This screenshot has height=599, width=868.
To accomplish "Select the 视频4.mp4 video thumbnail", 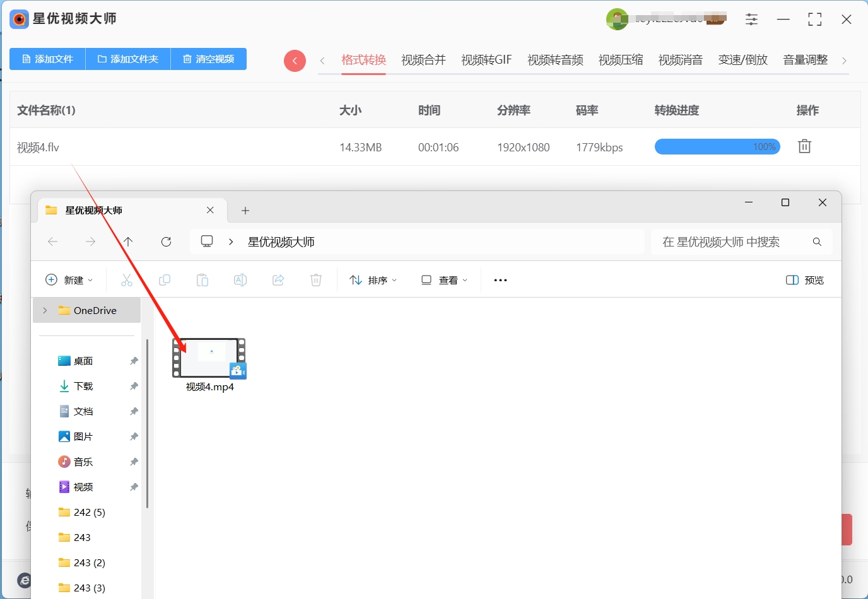I will (x=209, y=358).
